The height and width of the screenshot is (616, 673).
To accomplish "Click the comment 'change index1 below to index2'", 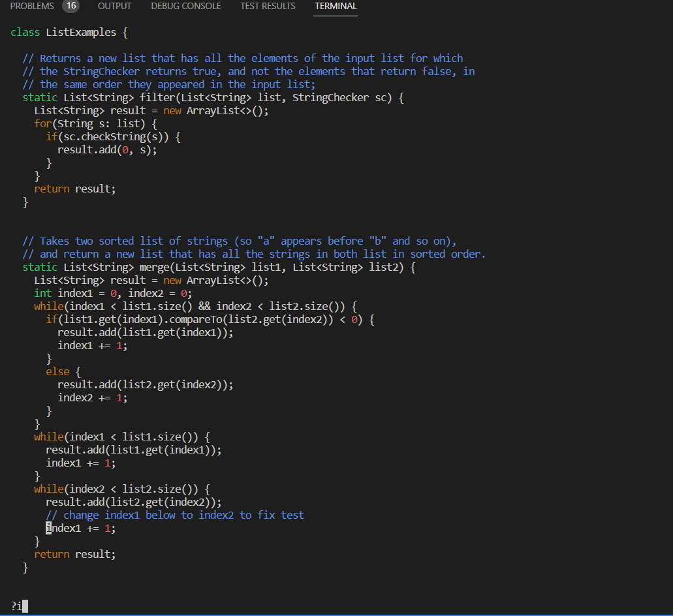I will point(174,515).
